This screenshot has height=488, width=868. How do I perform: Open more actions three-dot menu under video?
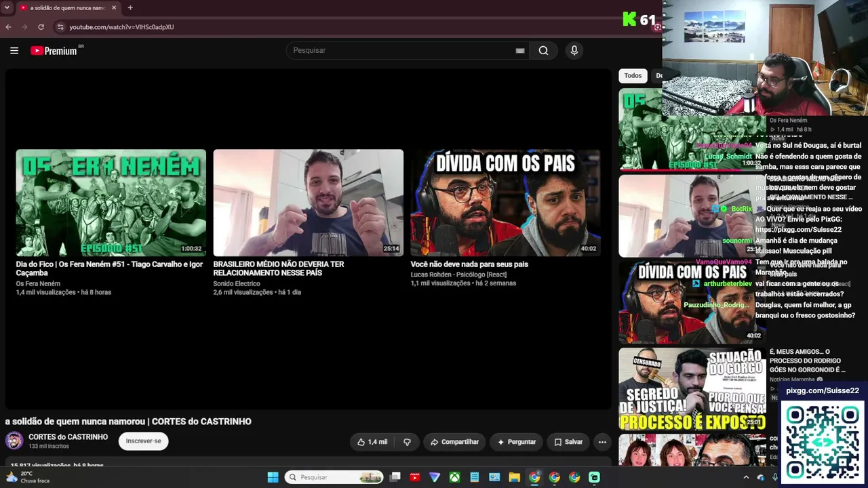click(x=601, y=442)
